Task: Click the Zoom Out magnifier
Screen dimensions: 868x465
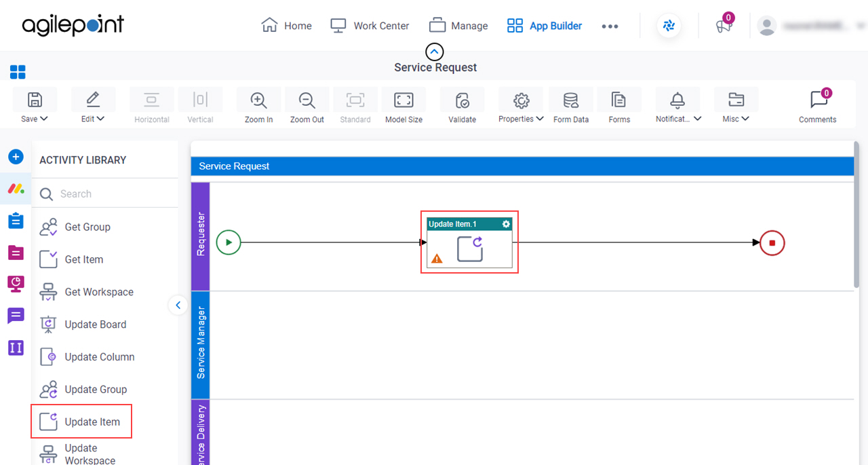Action: [307, 100]
